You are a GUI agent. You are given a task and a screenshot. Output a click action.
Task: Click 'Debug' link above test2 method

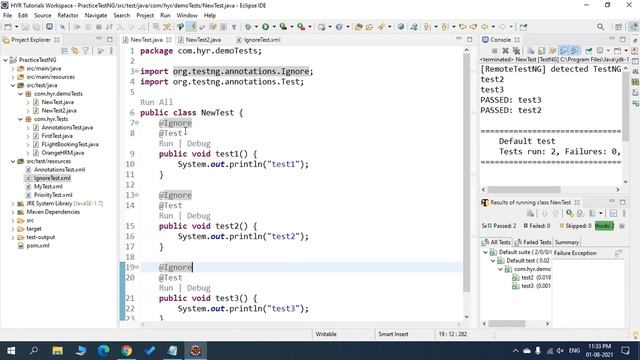198,216
